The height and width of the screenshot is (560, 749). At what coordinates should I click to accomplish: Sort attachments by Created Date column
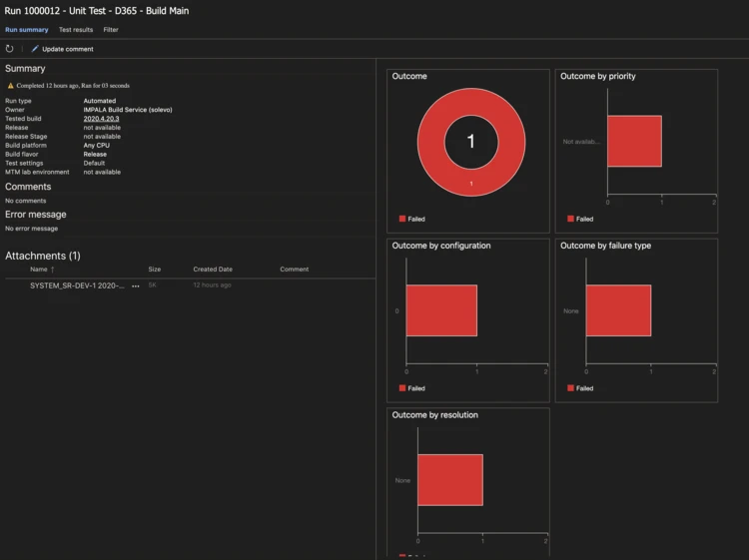coord(213,270)
